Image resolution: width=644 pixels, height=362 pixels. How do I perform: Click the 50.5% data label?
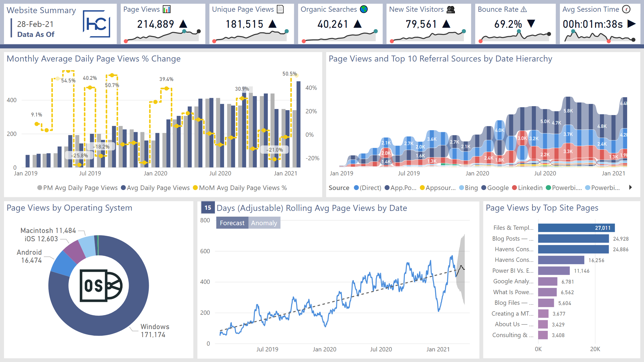[290, 74]
